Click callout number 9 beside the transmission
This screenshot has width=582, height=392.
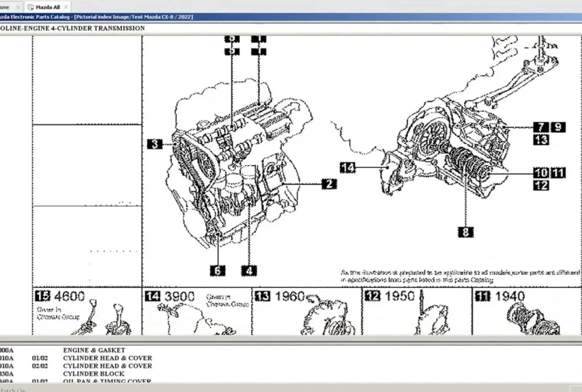coord(558,127)
